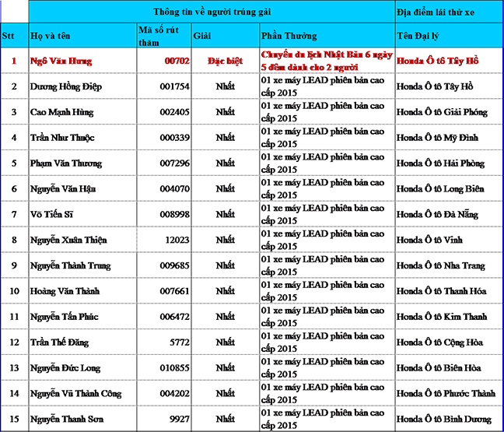Select dealer cell 'Honda Ô tô Vinh'
This screenshot has width=504, height=432.
click(x=450, y=240)
